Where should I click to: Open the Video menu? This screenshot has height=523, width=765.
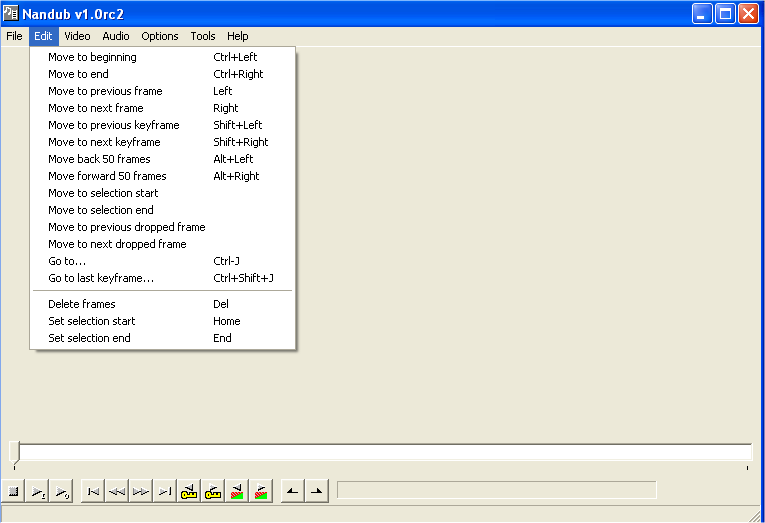tap(77, 36)
